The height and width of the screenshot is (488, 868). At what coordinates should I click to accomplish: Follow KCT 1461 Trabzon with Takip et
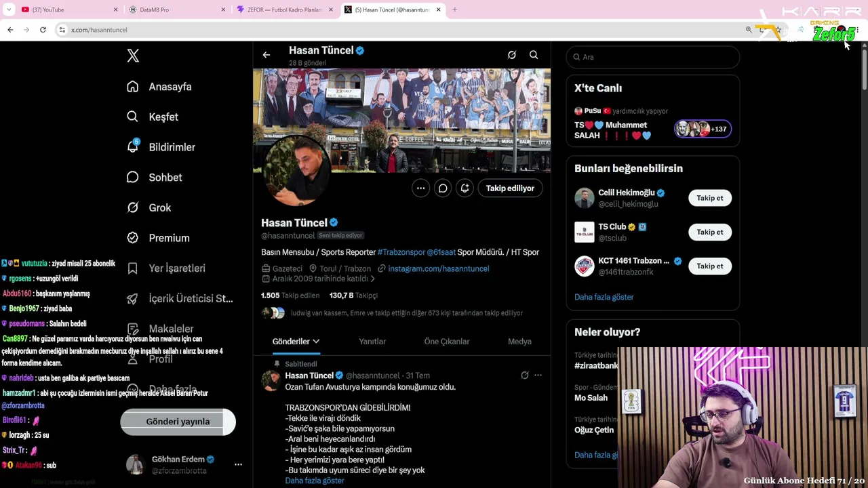710,266
